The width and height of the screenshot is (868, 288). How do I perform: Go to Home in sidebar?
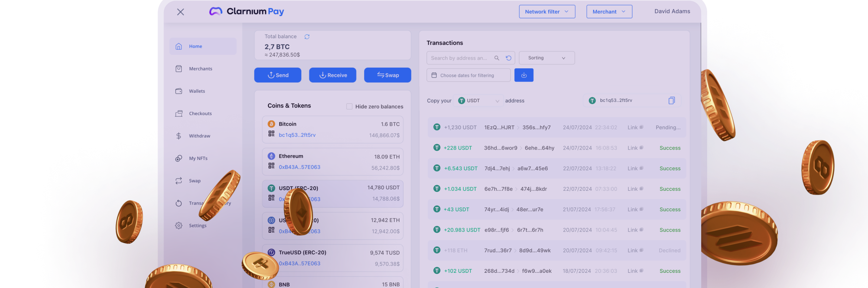tap(203, 46)
